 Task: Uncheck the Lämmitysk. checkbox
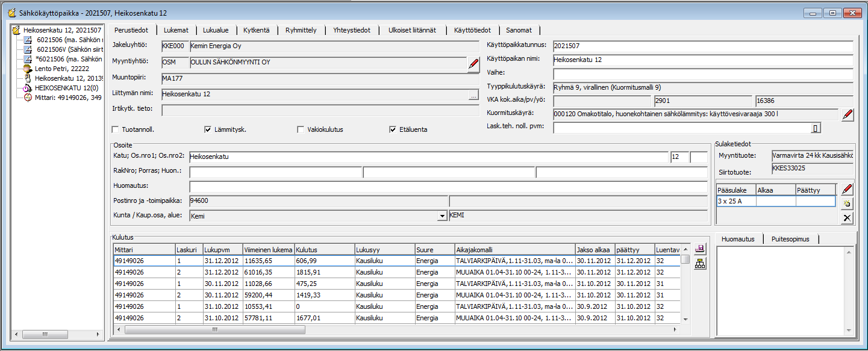coord(208,129)
